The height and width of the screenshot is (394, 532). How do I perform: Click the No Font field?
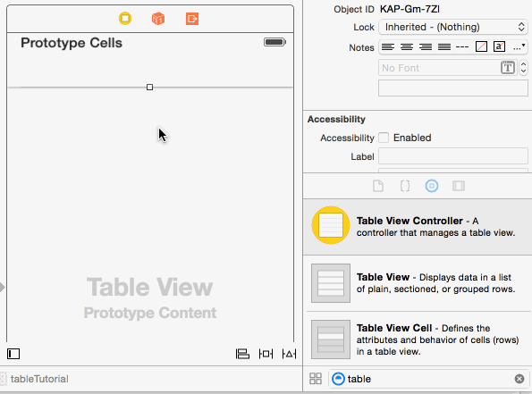click(x=448, y=68)
